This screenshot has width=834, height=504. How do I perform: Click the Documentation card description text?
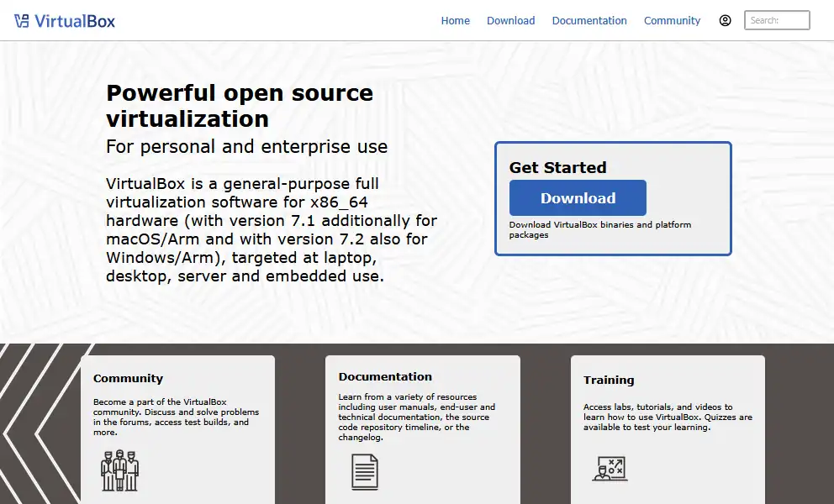click(416, 417)
